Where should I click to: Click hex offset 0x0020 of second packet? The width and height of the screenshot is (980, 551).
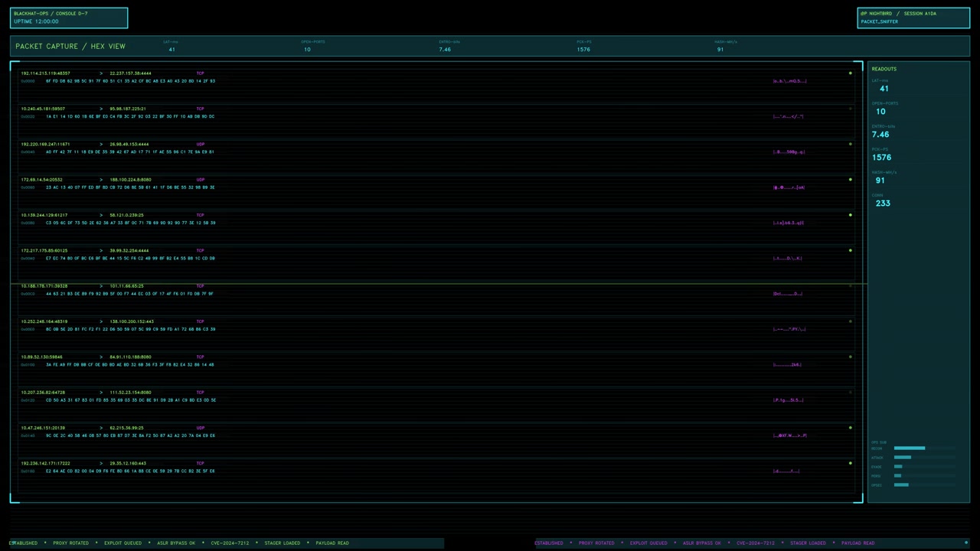28,116
